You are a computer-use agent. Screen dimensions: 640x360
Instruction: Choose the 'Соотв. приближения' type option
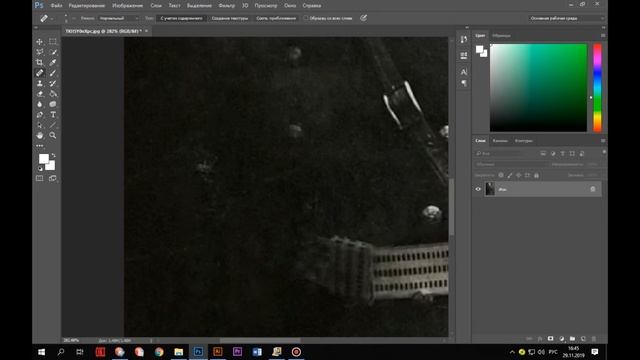[x=276, y=18]
